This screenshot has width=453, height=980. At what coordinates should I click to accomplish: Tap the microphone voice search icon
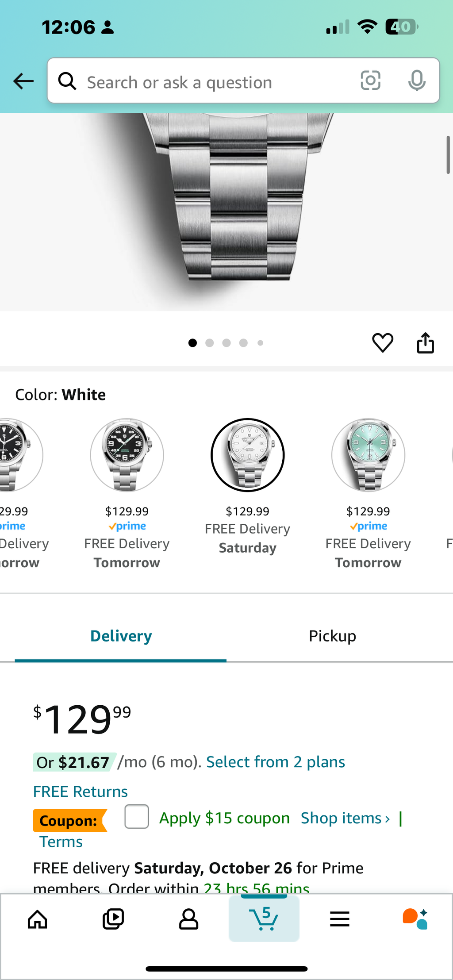pos(416,81)
